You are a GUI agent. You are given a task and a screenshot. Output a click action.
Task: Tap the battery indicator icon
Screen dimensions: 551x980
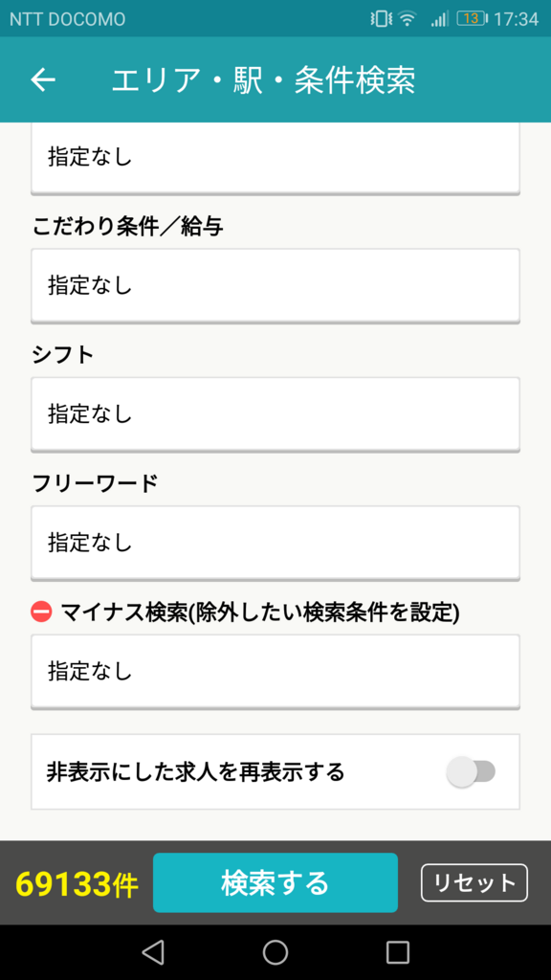click(x=473, y=19)
